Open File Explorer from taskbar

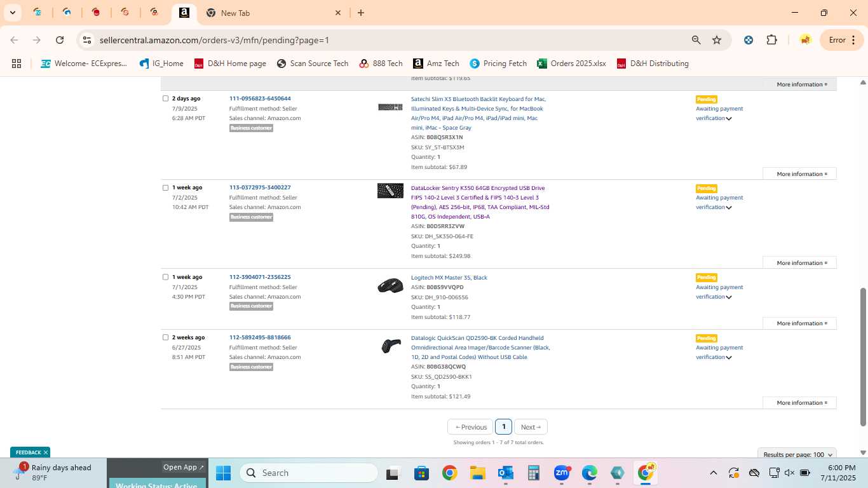coord(478,473)
